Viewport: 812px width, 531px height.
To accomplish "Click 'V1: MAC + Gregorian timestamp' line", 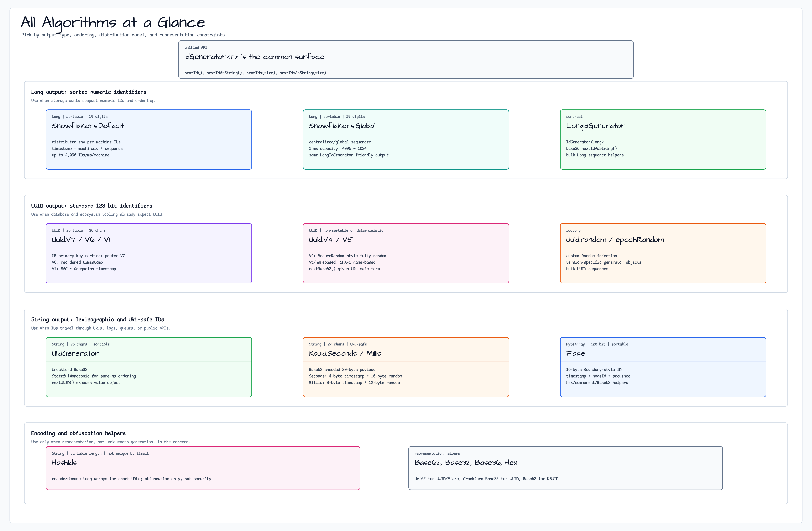I will tap(84, 269).
